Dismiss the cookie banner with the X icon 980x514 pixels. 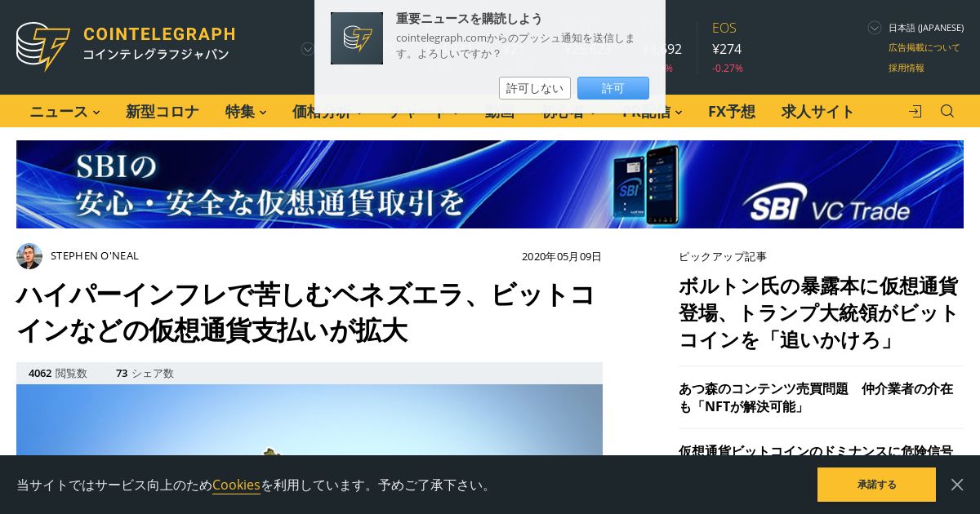pyautogui.click(x=957, y=485)
